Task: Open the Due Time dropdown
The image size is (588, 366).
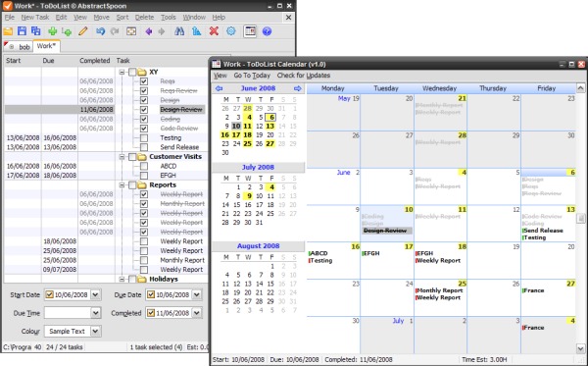Action: [x=96, y=313]
